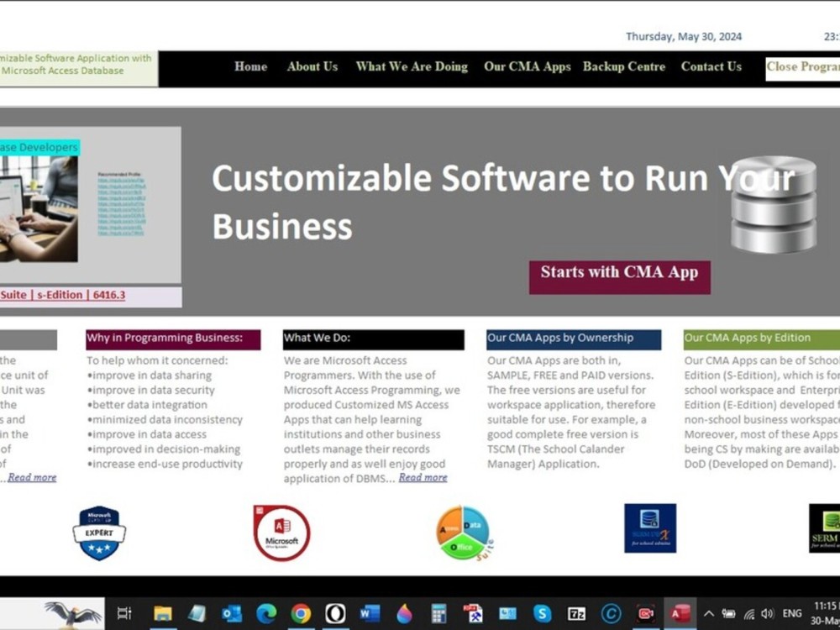Image resolution: width=840 pixels, height=630 pixels.
Task: Click the Microsoft Certified Expert badge
Action: pos(99,533)
